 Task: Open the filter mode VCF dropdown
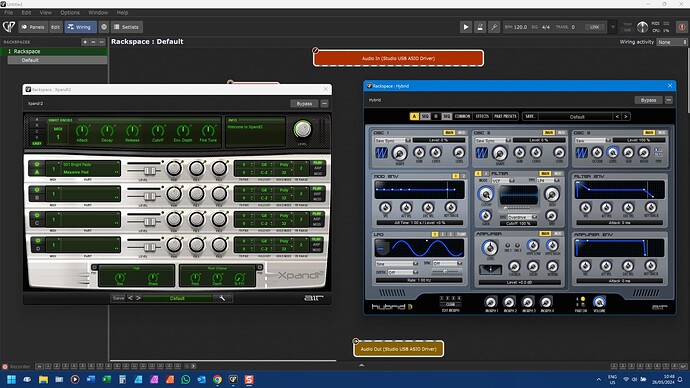coord(503,181)
